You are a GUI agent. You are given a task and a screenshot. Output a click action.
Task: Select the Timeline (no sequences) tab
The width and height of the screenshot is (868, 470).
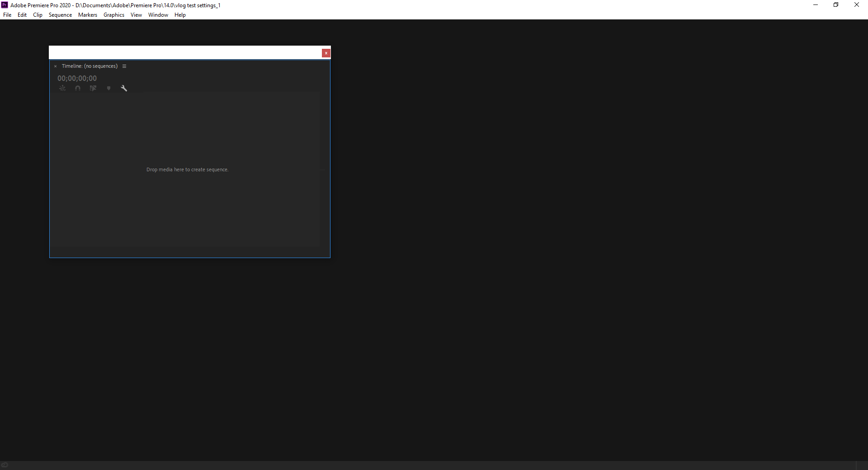coord(90,66)
